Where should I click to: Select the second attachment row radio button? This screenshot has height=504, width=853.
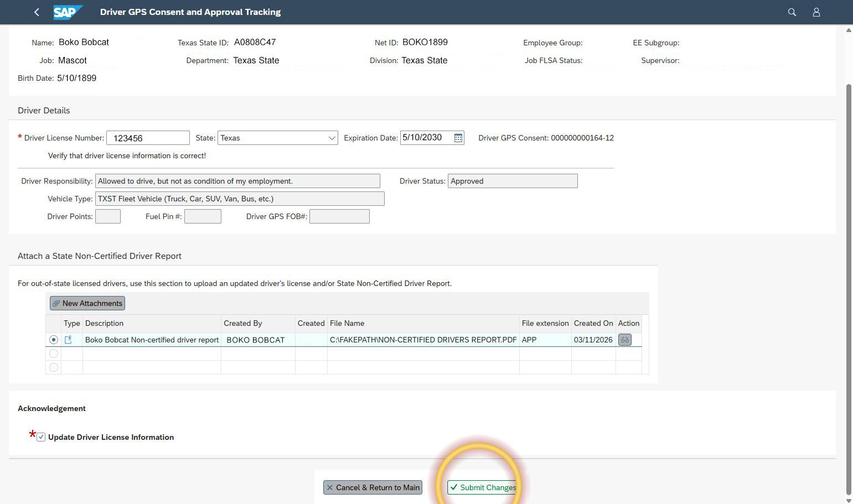[53, 354]
